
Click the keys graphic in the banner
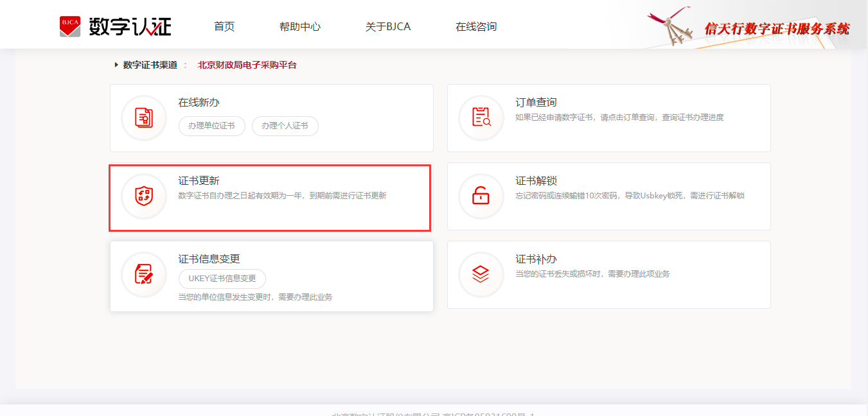pyautogui.click(x=671, y=28)
